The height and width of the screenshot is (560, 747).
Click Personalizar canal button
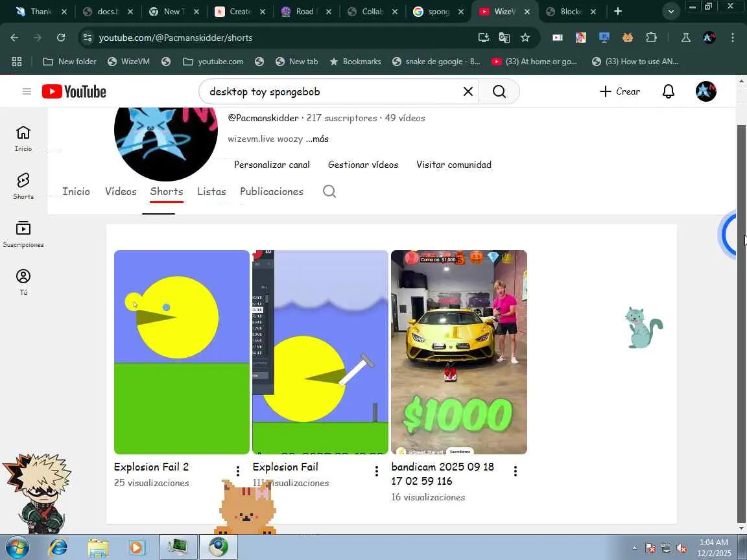coord(272,165)
